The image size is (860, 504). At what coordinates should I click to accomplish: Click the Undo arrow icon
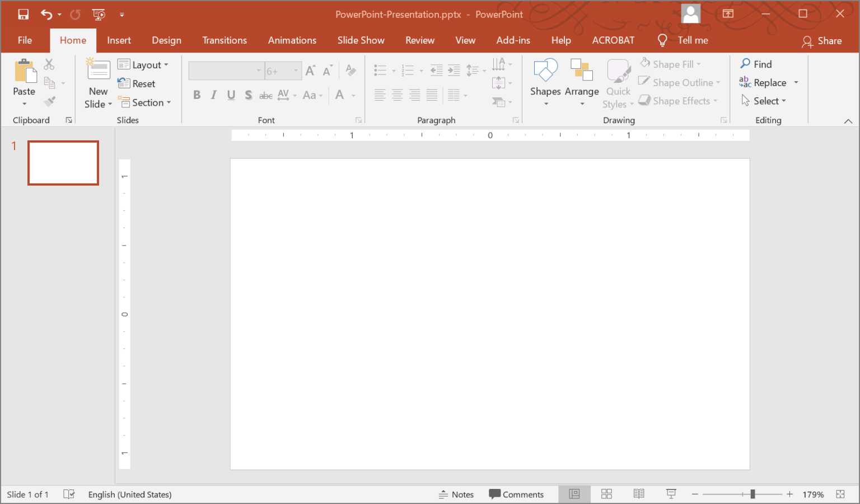pos(46,15)
